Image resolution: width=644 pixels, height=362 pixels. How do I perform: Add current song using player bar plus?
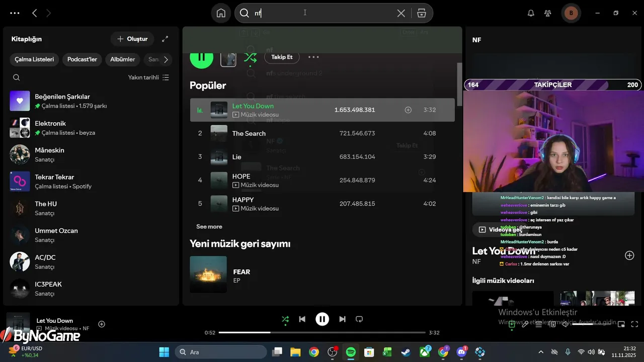click(x=102, y=324)
